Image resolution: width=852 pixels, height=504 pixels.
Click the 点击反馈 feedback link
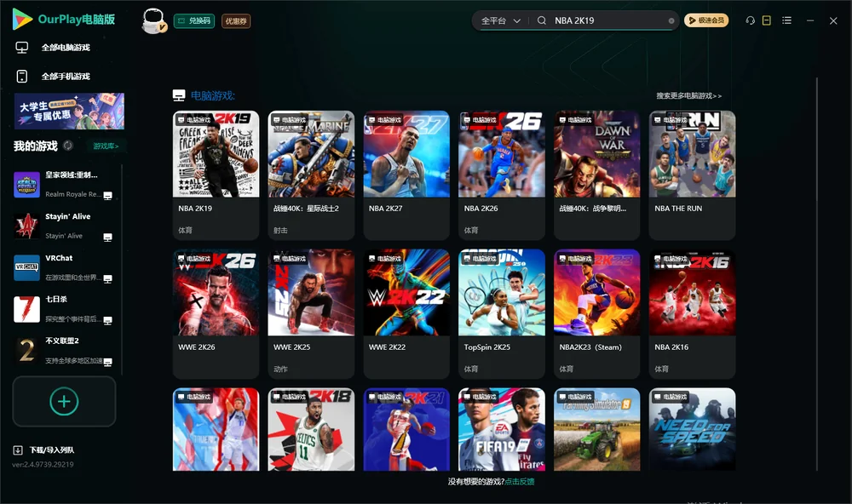click(520, 481)
